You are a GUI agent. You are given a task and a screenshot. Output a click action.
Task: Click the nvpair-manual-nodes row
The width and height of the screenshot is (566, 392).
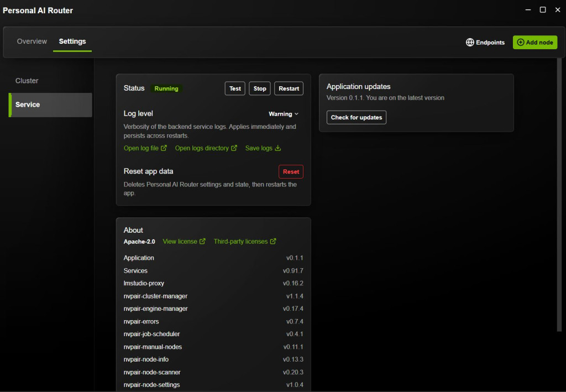click(213, 347)
